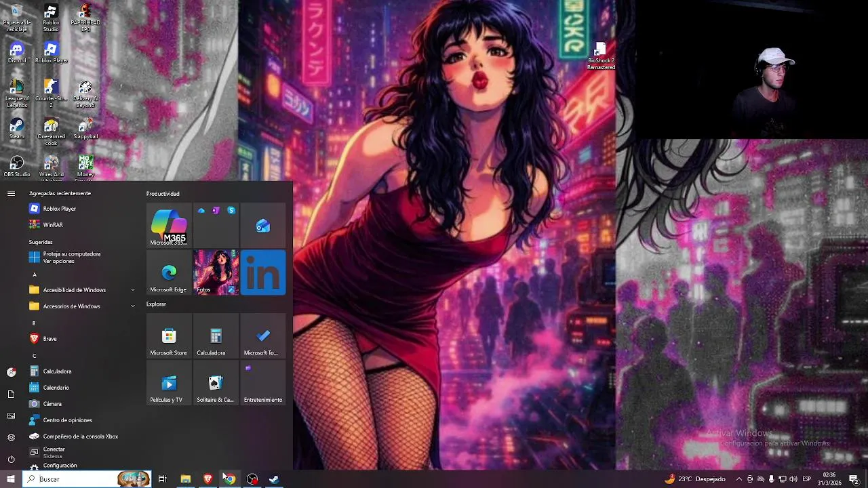Screen dimensions: 868x488
Task: Switch to OBS Studio on the taskbar
Action: [x=252, y=479]
